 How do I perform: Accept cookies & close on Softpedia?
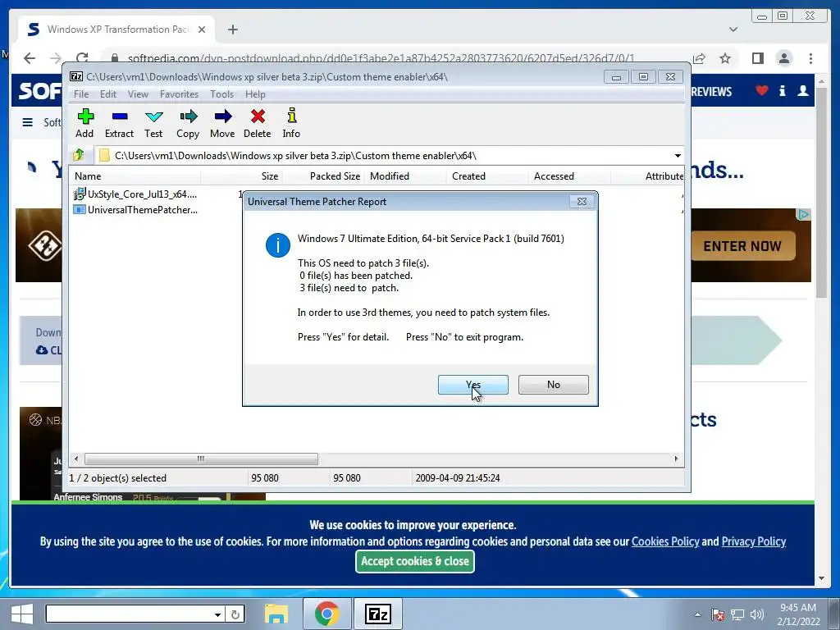414,561
